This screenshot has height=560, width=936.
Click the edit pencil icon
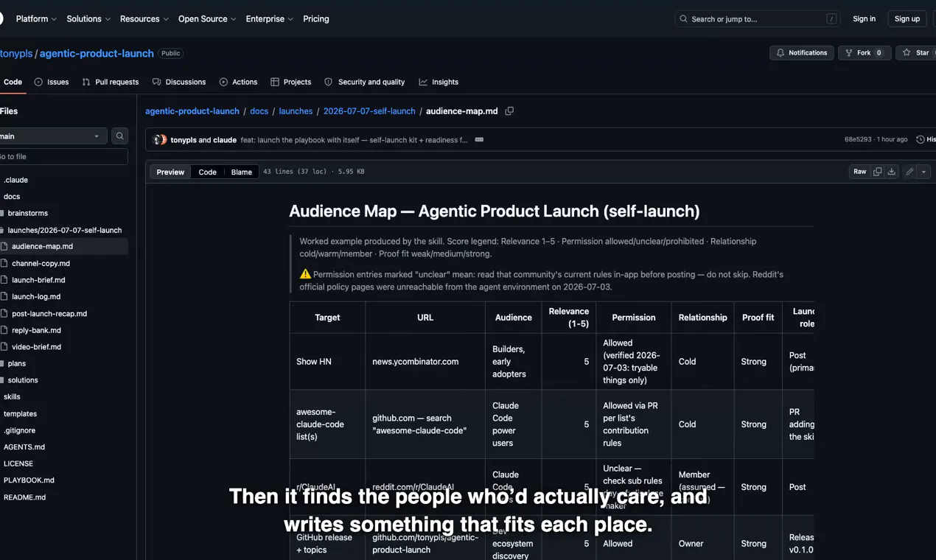point(909,172)
